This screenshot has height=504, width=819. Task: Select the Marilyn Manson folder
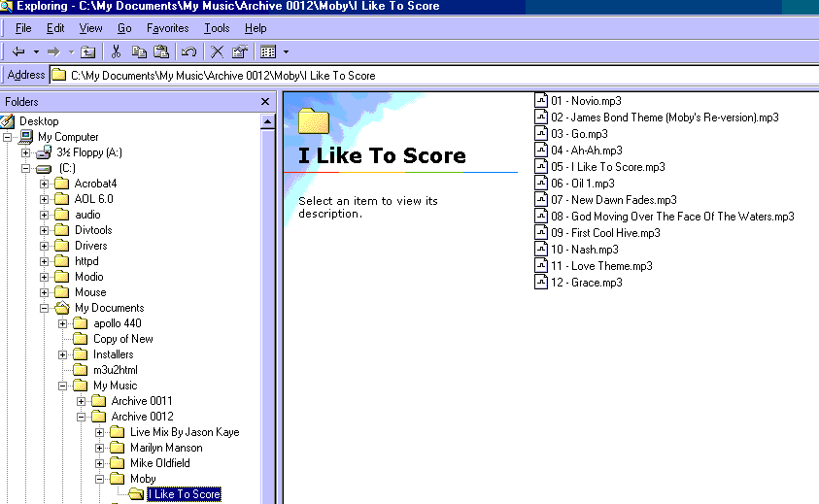166,448
